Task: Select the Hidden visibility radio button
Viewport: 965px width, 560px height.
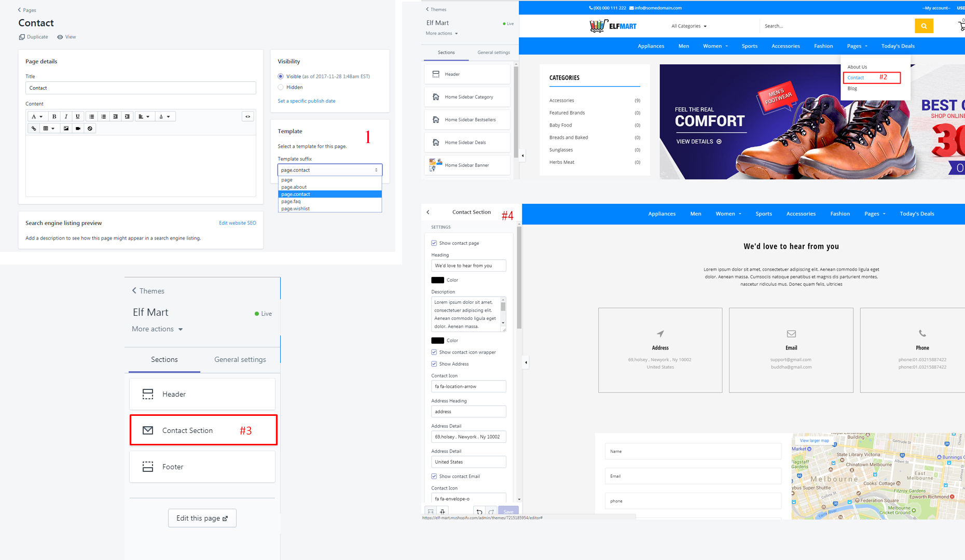Action: [x=281, y=87]
